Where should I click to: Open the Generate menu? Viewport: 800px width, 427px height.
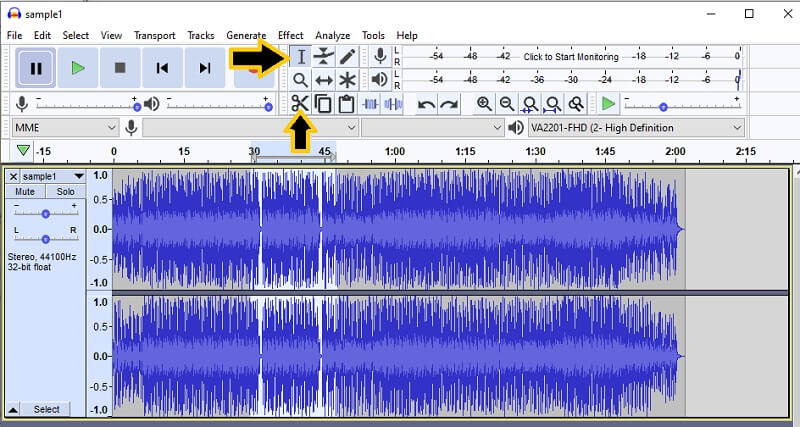(246, 35)
